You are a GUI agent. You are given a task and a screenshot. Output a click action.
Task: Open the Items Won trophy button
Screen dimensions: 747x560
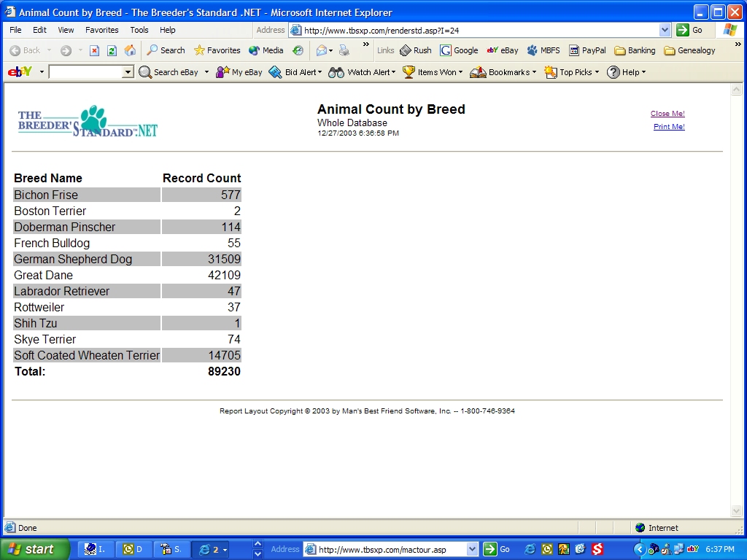(x=432, y=72)
